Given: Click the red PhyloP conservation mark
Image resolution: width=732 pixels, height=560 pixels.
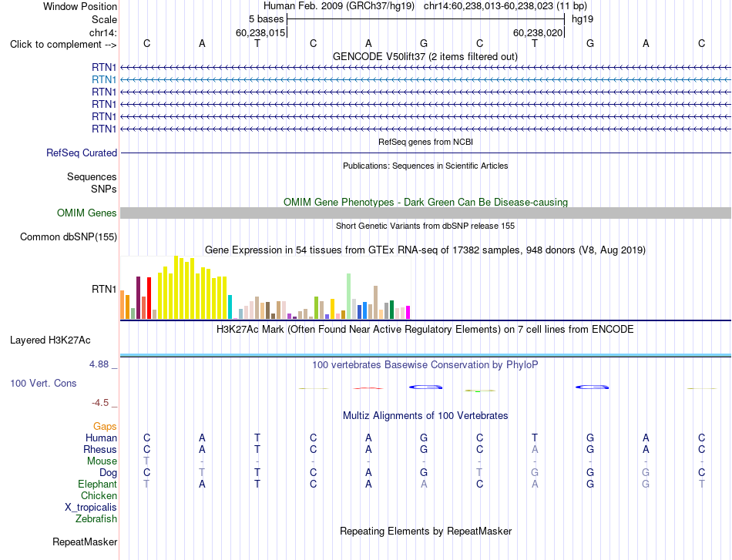Looking at the screenshot, I should pos(368,388).
